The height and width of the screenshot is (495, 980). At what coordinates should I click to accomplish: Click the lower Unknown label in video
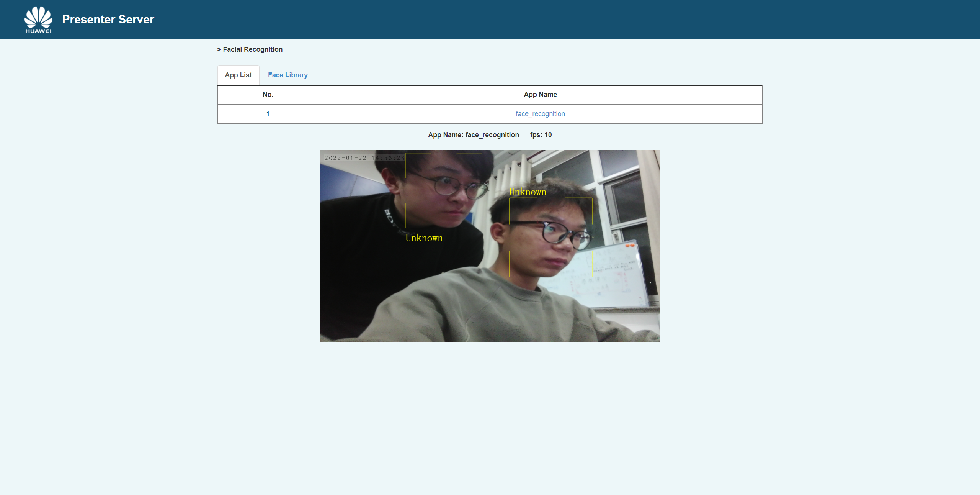[424, 238]
